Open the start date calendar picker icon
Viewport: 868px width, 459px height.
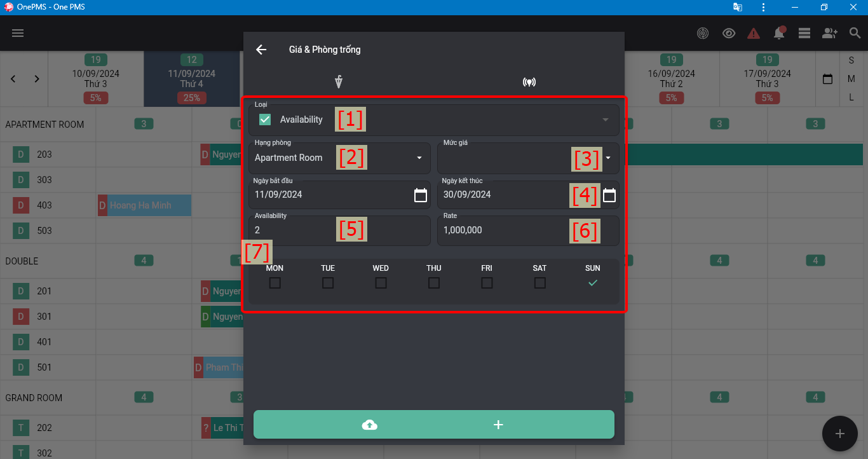pyautogui.click(x=421, y=195)
